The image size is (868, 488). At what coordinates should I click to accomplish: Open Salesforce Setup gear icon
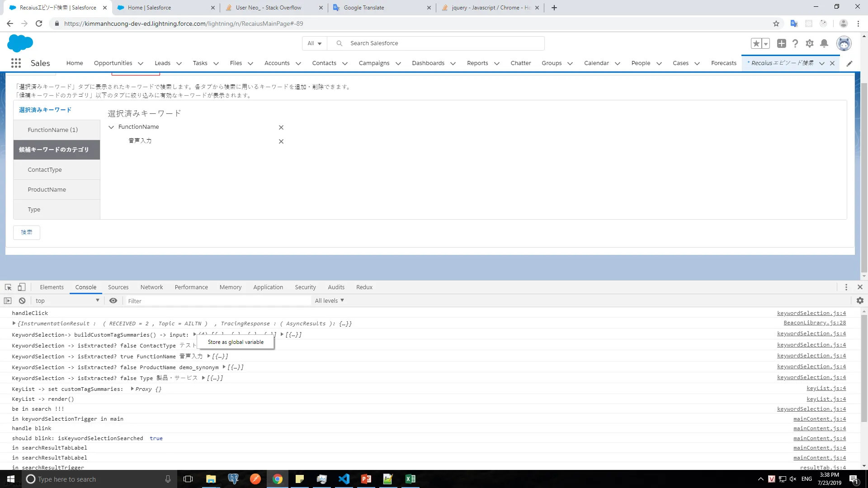pyautogui.click(x=810, y=43)
